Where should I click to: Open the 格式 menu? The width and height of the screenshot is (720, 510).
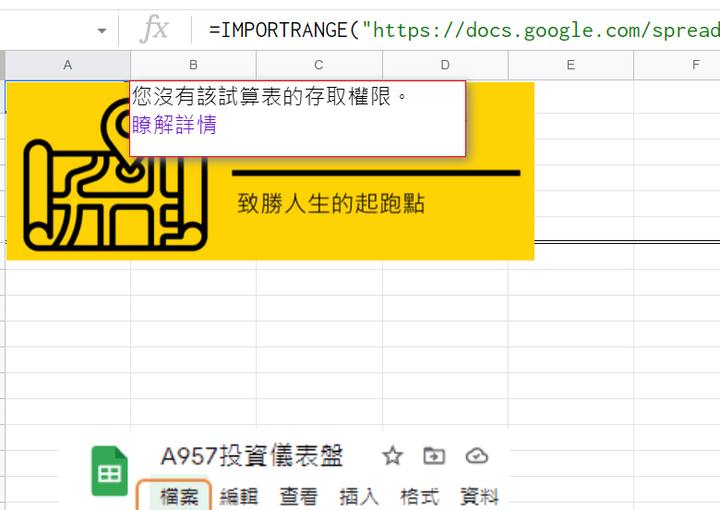420,497
